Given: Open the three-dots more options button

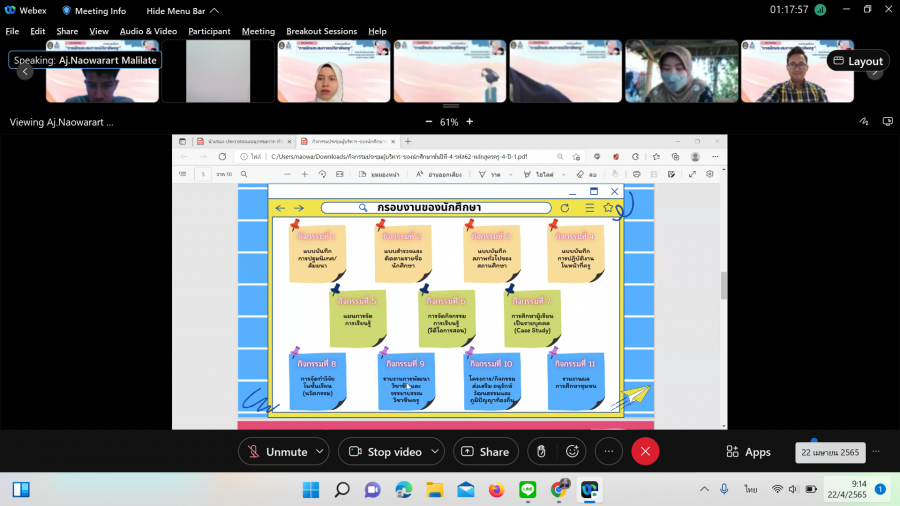Looking at the screenshot, I should click(608, 452).
